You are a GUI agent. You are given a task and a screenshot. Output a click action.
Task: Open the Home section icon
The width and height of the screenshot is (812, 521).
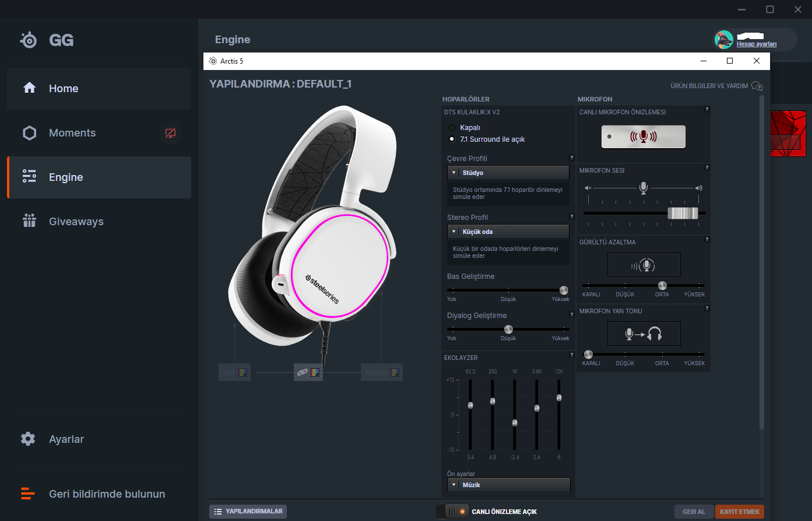click(29, 88)
